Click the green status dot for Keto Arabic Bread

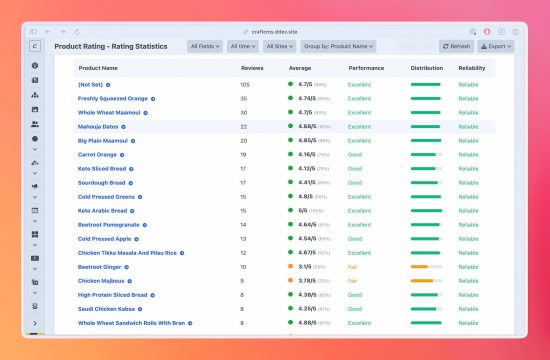coord(290,210)
